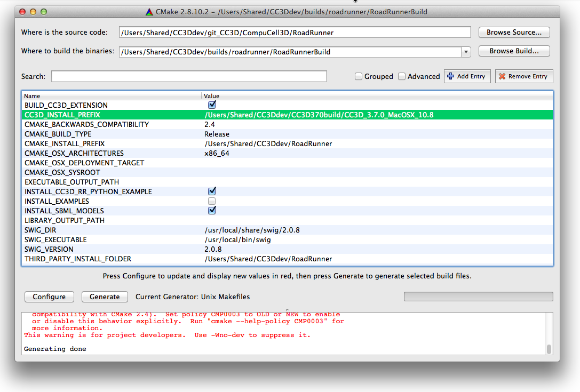The height and width of the screenshot is (392, 580).
Task: Click the Remove Entry button
Action: click(x=523, y=76)
